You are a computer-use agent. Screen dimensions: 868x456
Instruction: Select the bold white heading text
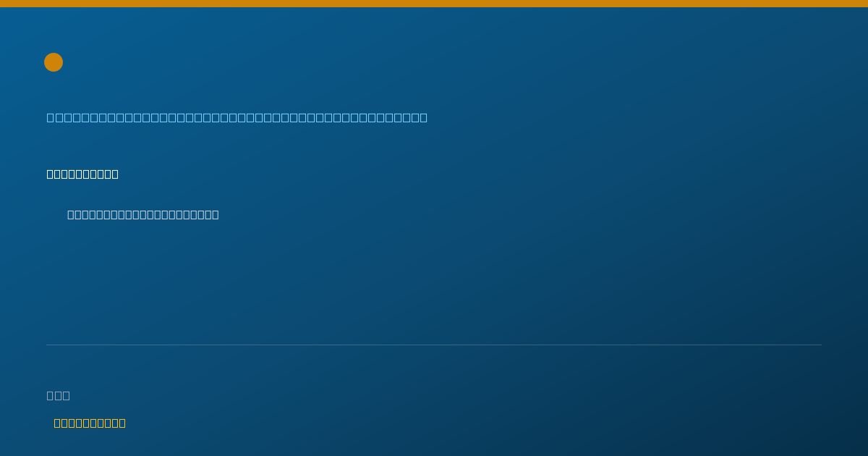point(82,174)
